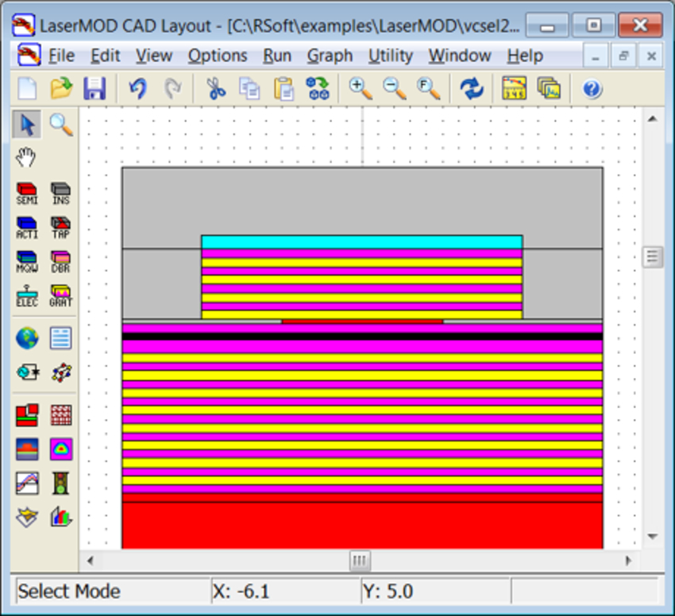
Task: Open the Graph menu
Action: point(330,56)
